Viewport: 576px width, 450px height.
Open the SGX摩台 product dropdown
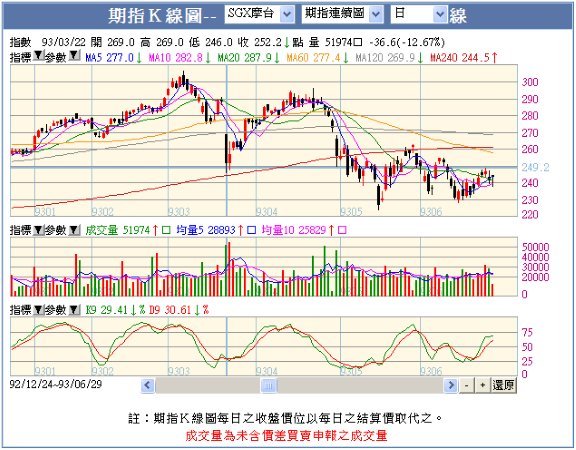[x=259, y=14]
